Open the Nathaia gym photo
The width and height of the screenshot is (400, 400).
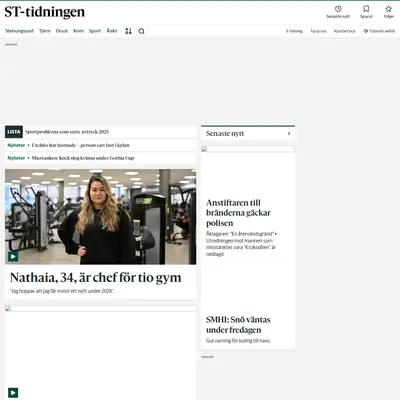point(100,217)
